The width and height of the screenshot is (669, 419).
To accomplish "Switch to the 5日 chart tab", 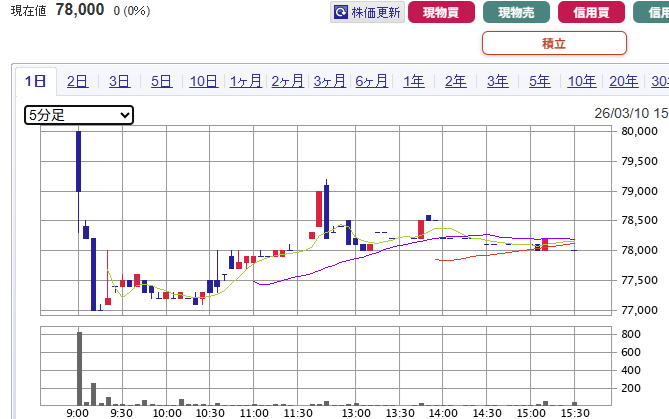I will click(x=161, y=82).
